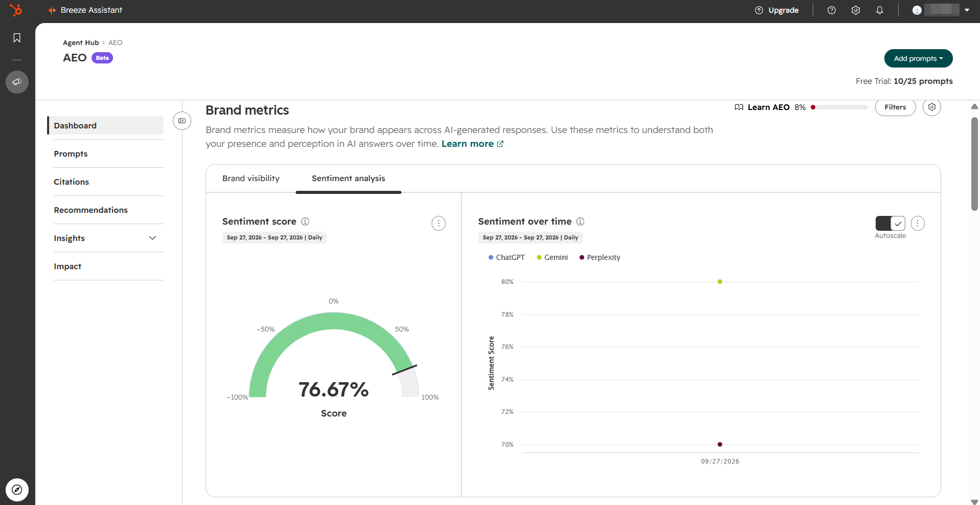Click the Upgrade link
This screenshot has width=980, height=505.
tap(776, 10)
